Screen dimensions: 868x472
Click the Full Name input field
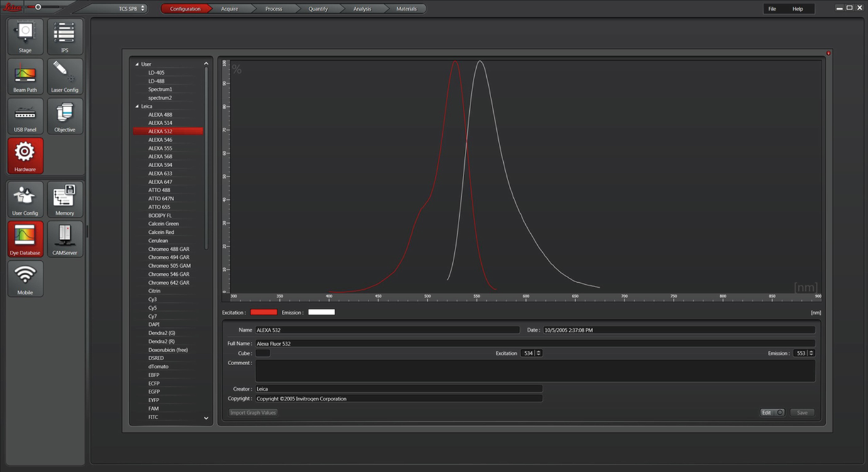[535, 343]
